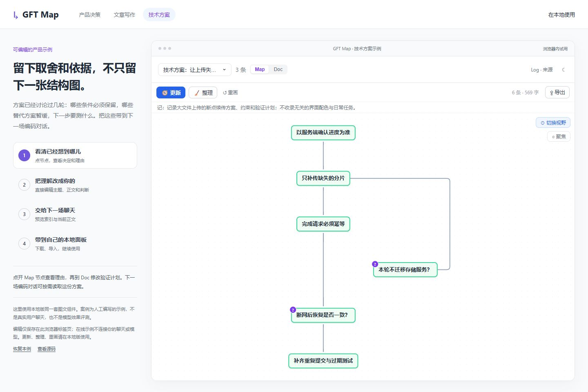Image resolution: width=588 pixels, height=392 pixels.
Task: Select node 本轮不迁移存储服务?
Action: [405, 270]
